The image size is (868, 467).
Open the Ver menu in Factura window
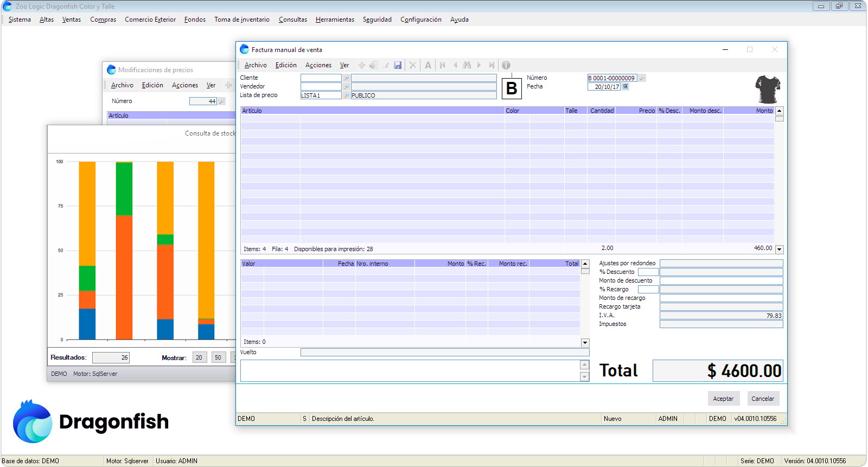pos(344,65)
